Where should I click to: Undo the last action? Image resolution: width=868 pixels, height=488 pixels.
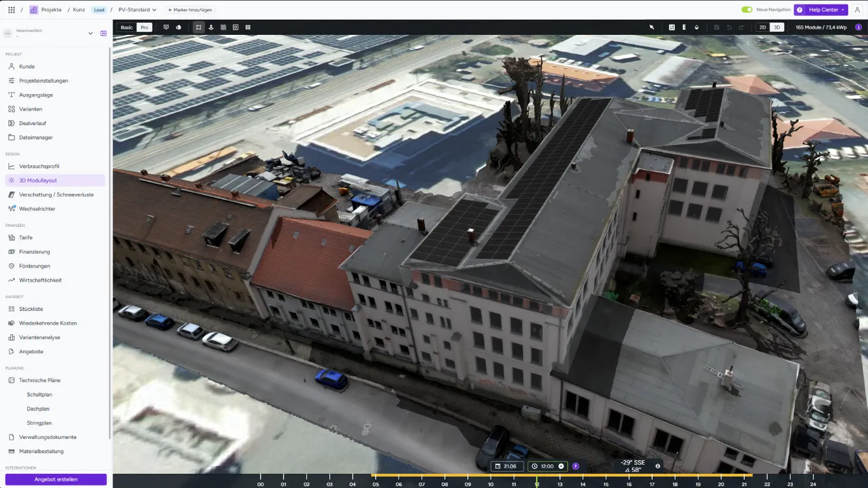[729, 27]
